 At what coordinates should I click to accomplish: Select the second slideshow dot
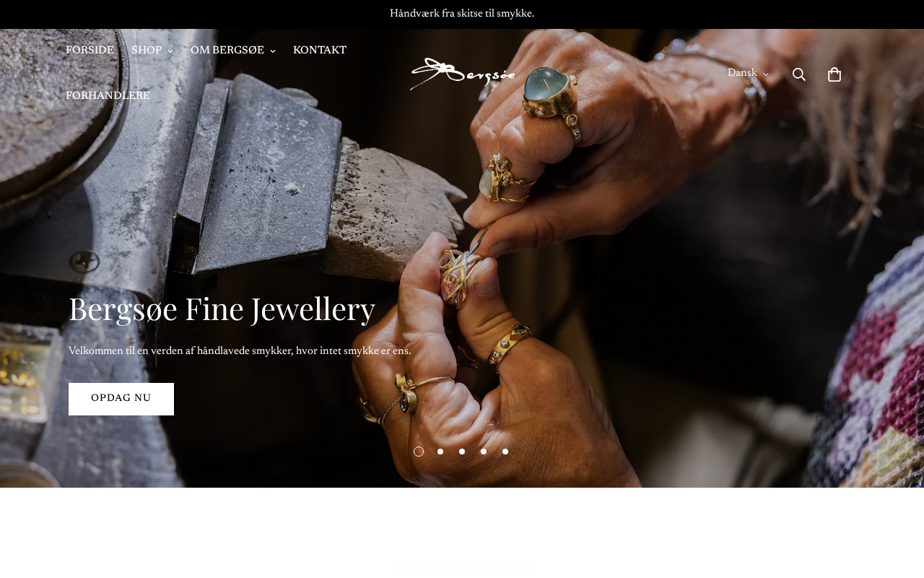click(440, 452)
